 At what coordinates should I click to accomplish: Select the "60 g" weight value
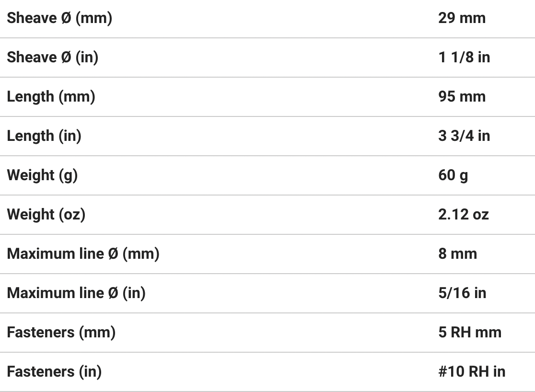[x=453, y=175]
